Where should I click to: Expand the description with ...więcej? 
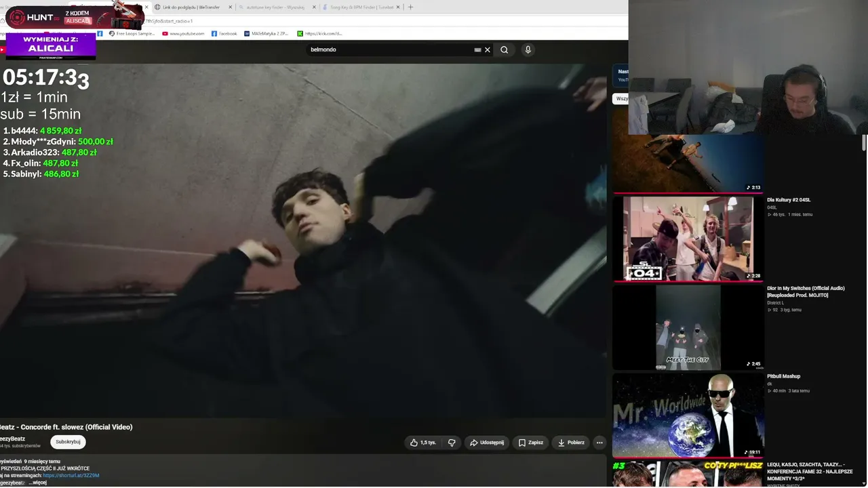point(38,483)
